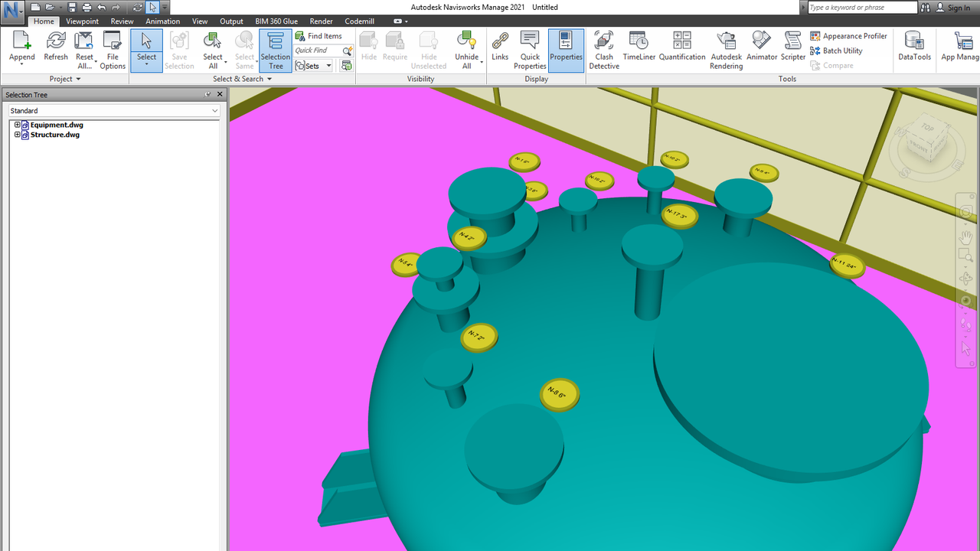
Task: Toggle Quick Properties display
Action: pyautogui.click(x=530, y=51)
